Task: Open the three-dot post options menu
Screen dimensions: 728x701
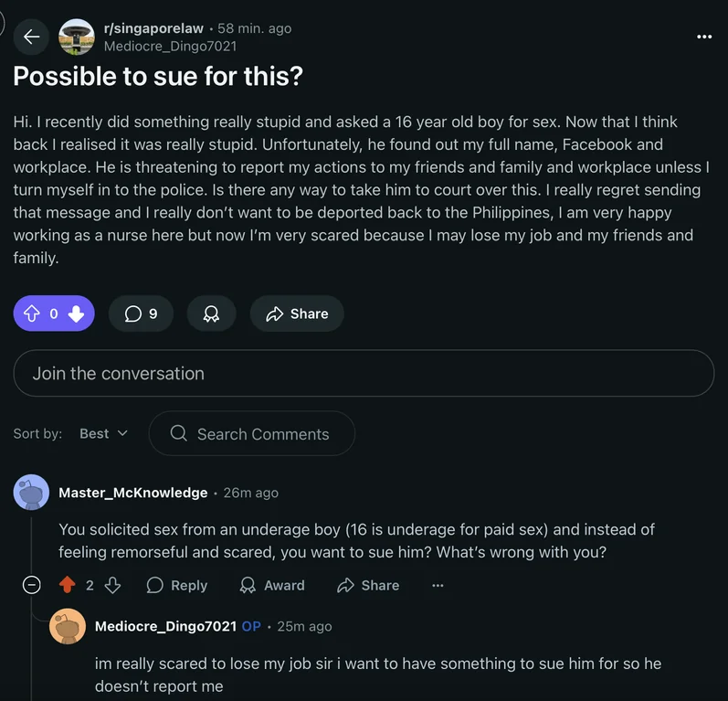Action: [703, 37]
